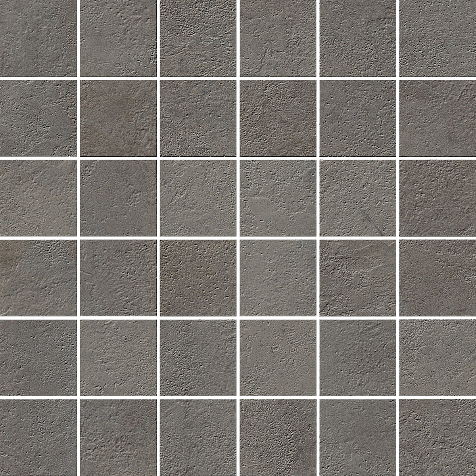Click the first-column tile in fourth row with rust edge
Viewport: 476px width, 476px height.
point(38,278)
